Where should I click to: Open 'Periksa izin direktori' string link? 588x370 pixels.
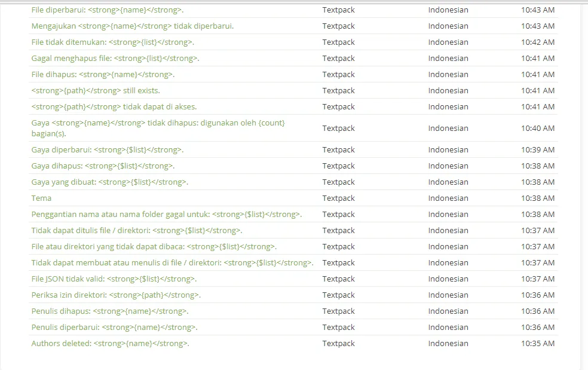click(116, 295)
